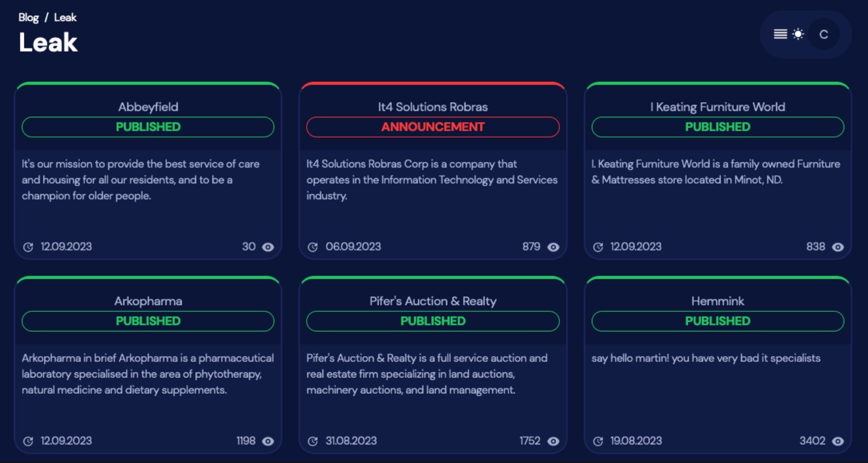868x463 pixels.
Task: Click the eye icon on Abbeyfield card
Action: point(269,247)
